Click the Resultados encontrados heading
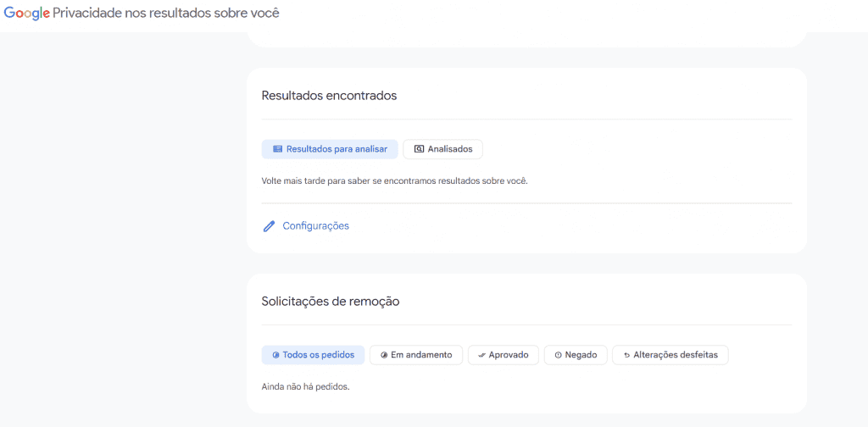The image size is (868, 427). point(330,95)
